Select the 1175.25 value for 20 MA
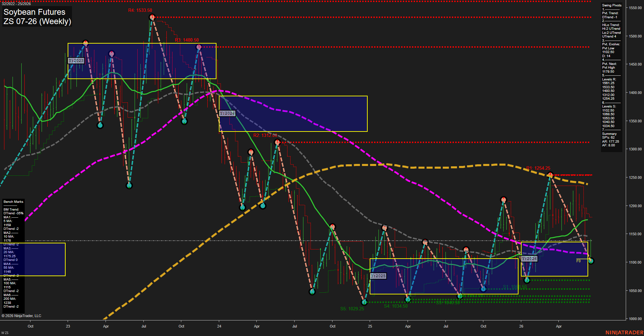Viewport: 644px width, 336px height. tap(9, 256)
